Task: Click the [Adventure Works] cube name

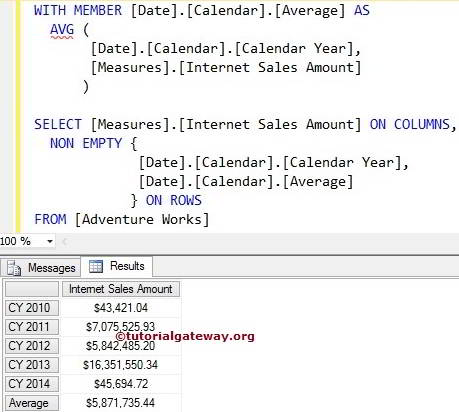Action: pos(142,220)
